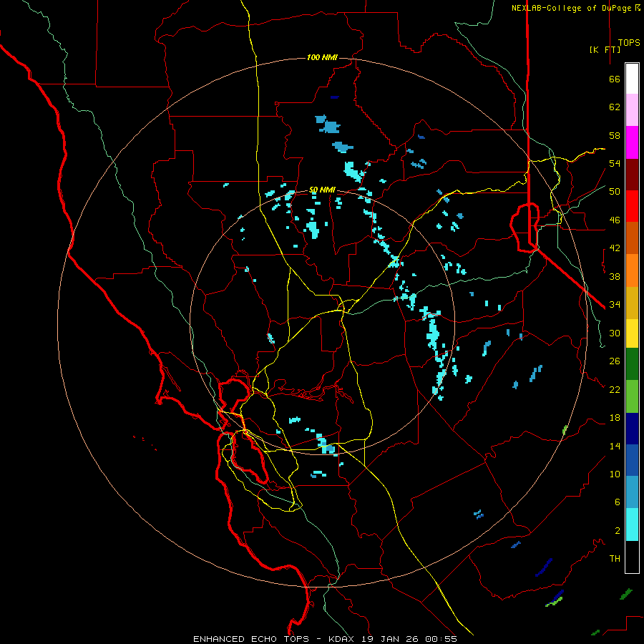This screenshot has width=644, height=644.
Task: Select the bright red legend swatch
Action: click(x=632, y=206)
